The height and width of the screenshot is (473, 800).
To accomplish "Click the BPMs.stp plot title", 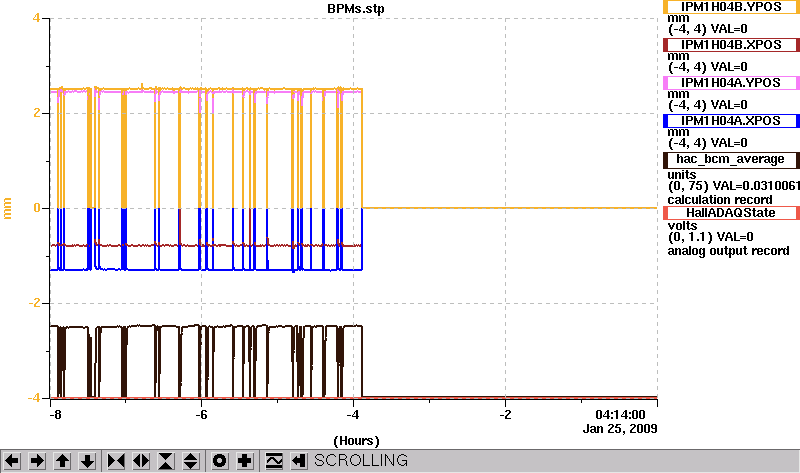I will pos(356,9).
